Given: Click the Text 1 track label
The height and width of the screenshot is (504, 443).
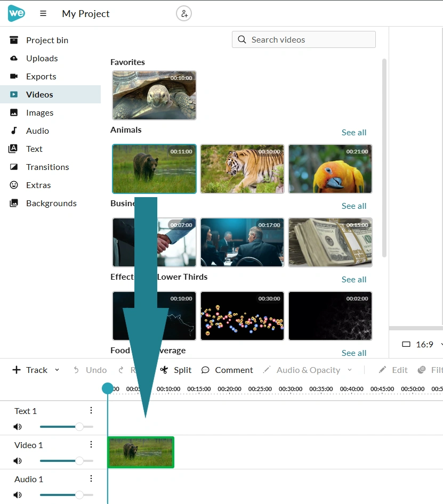Looking at the screenshot, I should click(x=26, y=411).
